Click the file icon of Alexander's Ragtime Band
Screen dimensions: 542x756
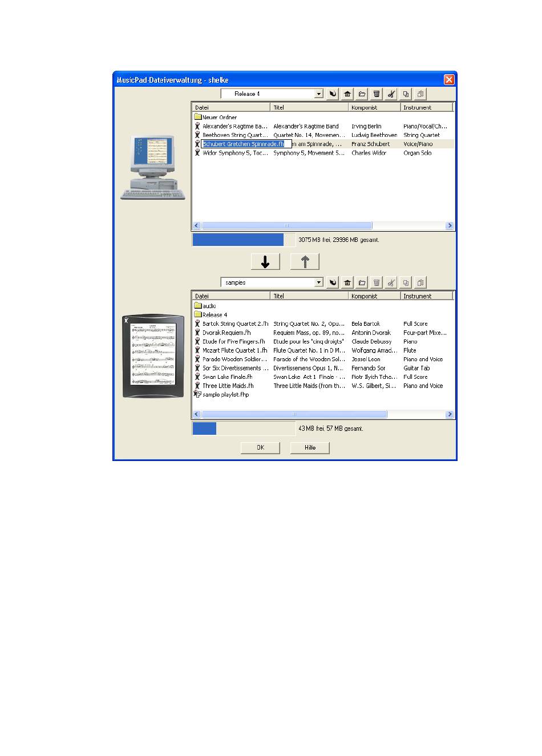[197, 126]
